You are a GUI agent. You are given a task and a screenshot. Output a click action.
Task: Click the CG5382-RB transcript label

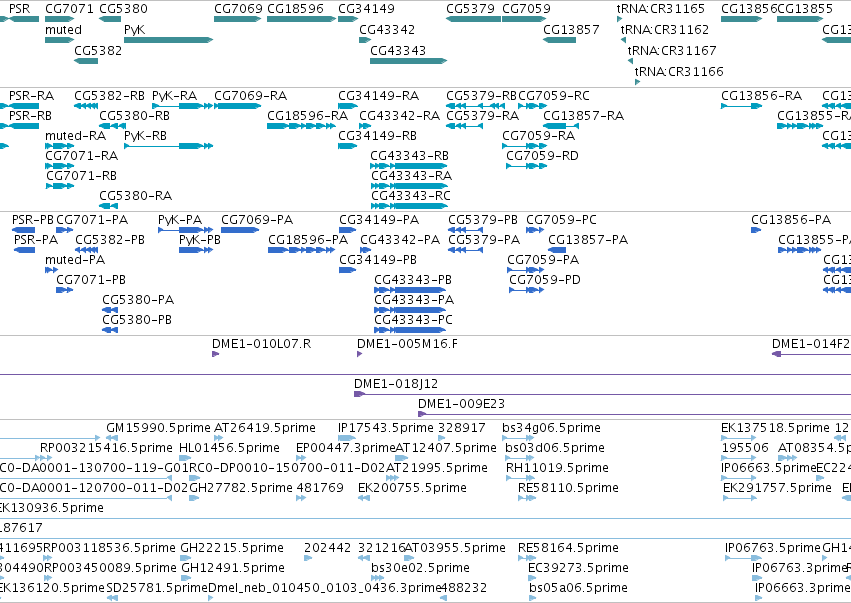[110, 96]
